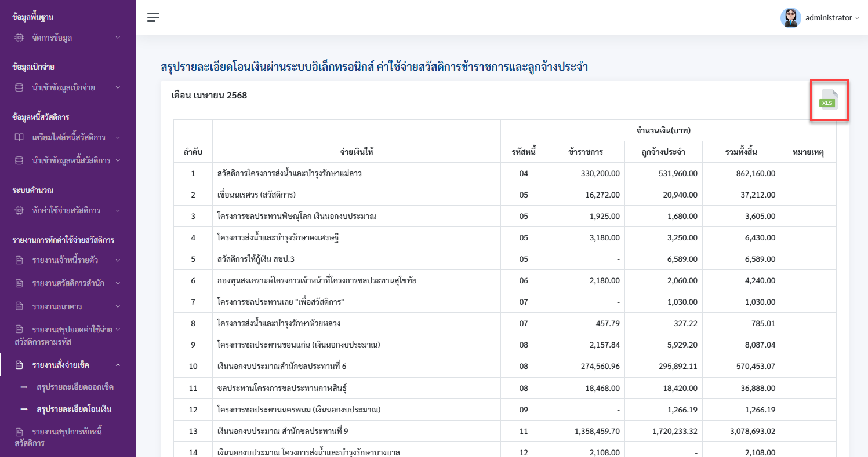Open the administrator user dropdown caret
Viewport: 868px width, 457px height.
857,18
